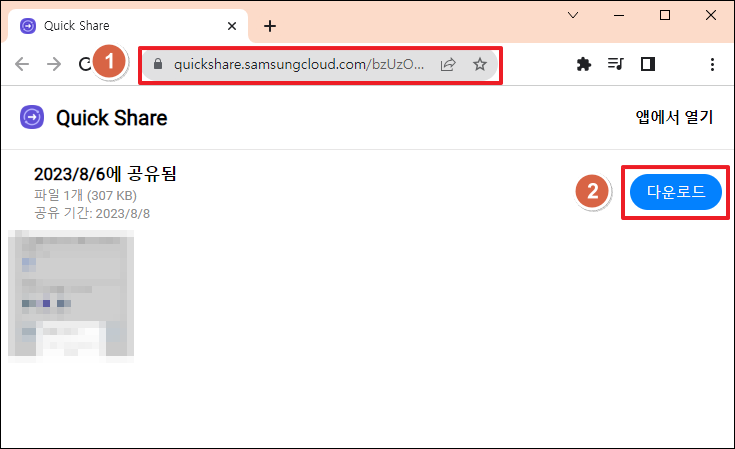Open the Extensions puzzle icon

tap(584, 64)
